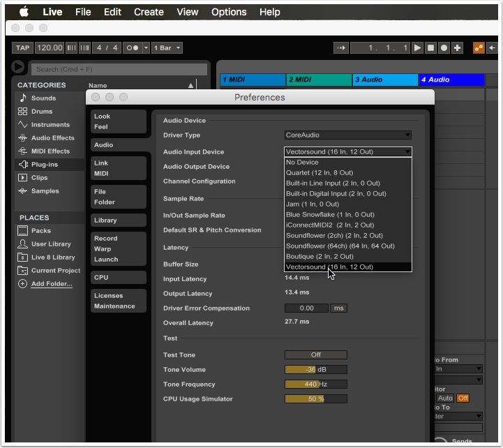Switch to the Look Feel preferences tab

coord(119,121)
